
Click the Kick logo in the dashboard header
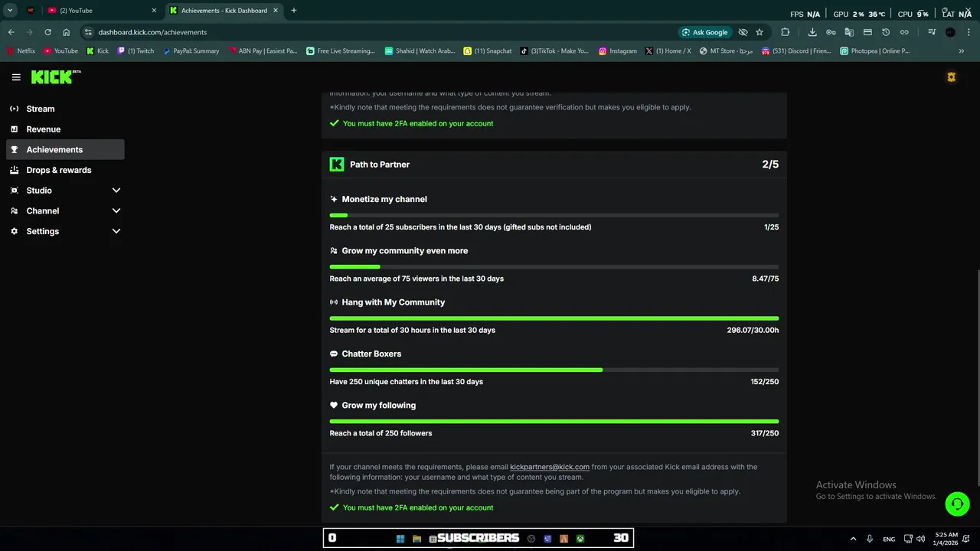(55, 77)
